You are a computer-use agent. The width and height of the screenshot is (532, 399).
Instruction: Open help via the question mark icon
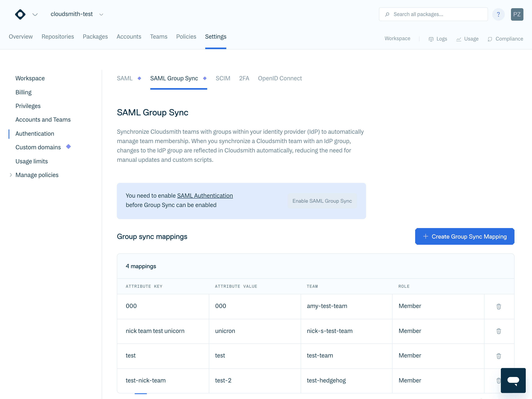point(498,14)
